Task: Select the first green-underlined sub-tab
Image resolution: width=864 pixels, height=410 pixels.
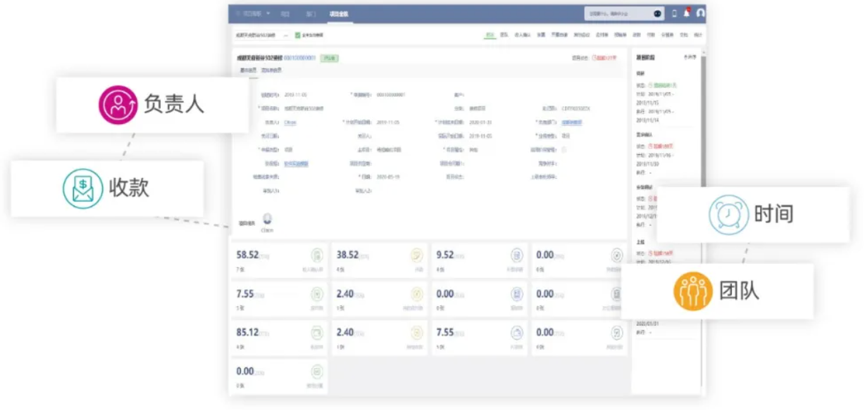Action: click(490, 35)
